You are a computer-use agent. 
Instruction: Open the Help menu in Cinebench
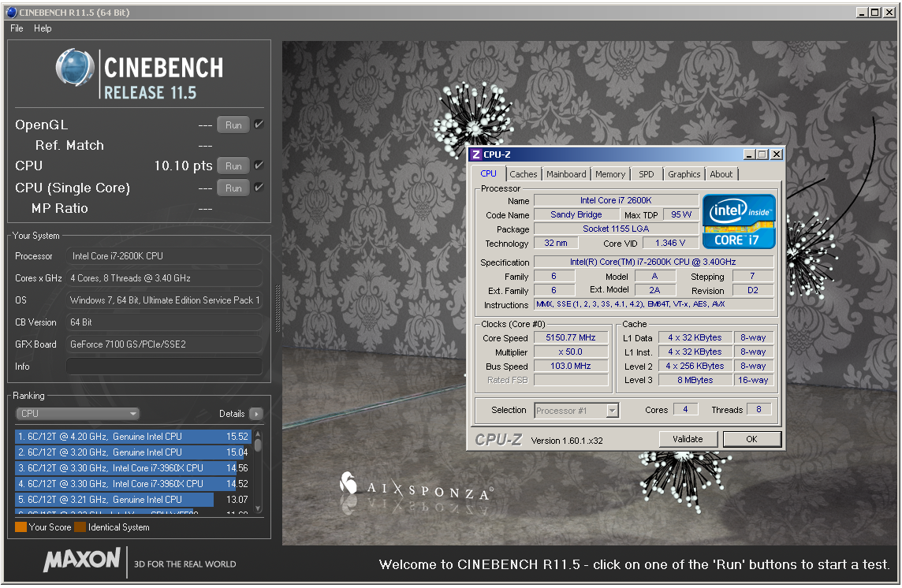(x=43, y=28)
